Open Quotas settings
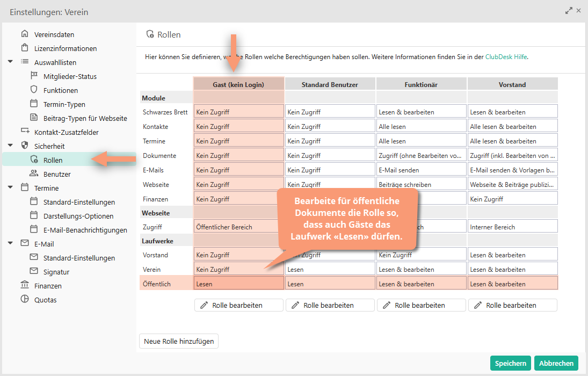588x376 pixels. point(45,300)
